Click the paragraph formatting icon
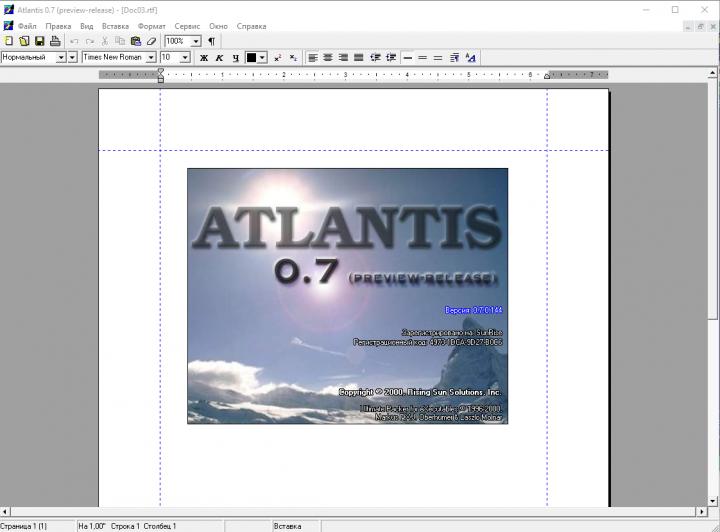 click(455, 57)
